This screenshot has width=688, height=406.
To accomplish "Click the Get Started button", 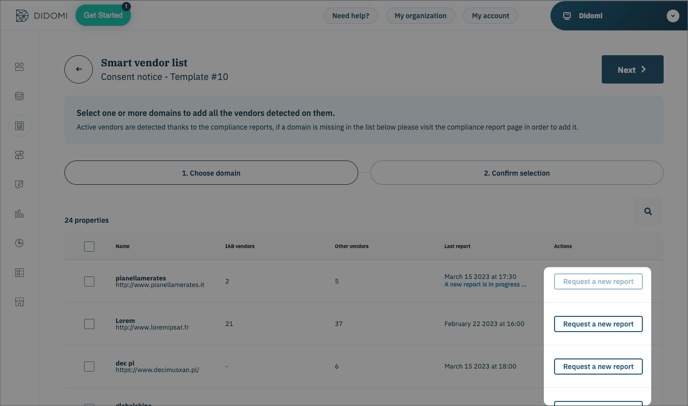I will tap(103, 15).
